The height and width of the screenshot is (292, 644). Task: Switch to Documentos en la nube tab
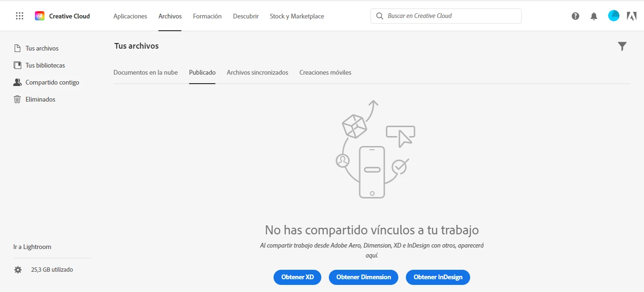click(146, 72)
